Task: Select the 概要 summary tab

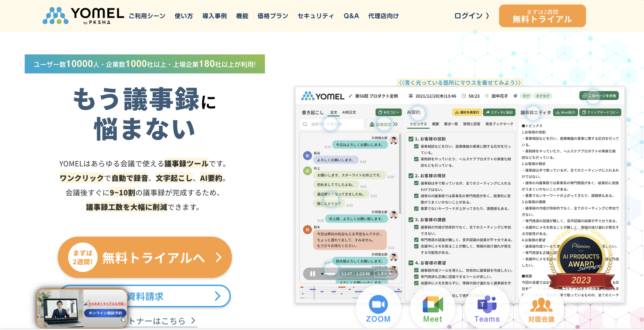Action: (435, 124)
